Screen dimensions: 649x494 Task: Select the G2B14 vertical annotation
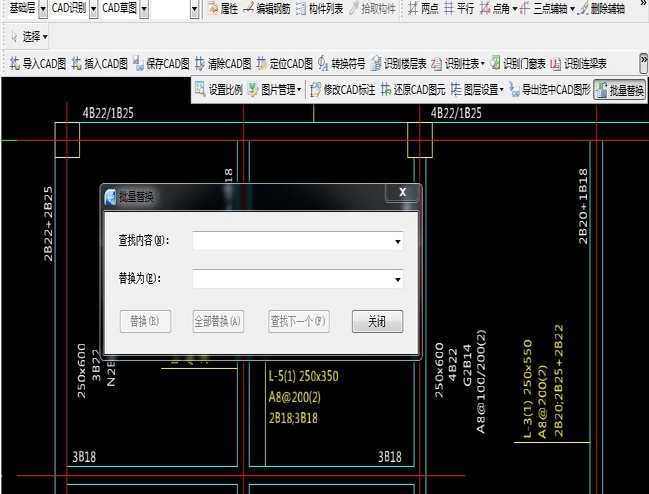467,365
